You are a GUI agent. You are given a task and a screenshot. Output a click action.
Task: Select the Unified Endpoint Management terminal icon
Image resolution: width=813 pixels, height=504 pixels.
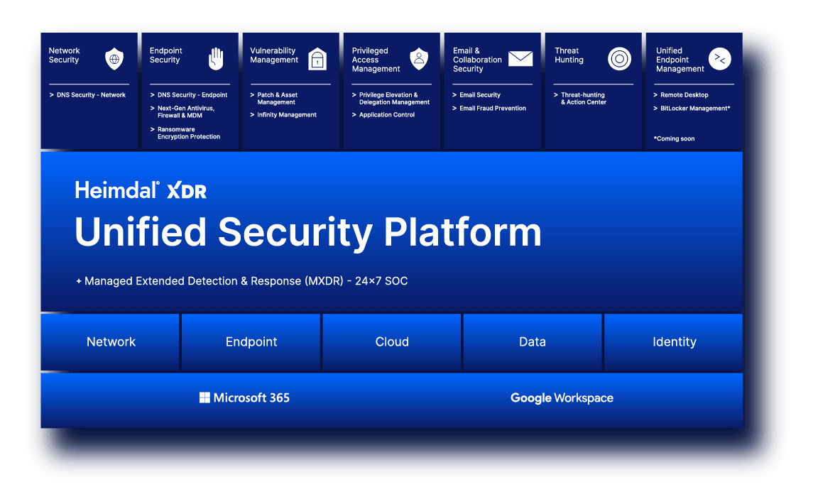720,58
